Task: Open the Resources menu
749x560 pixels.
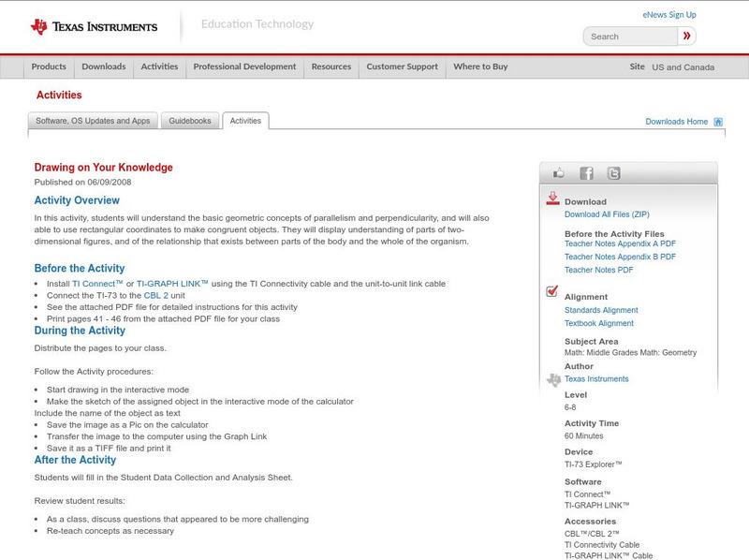Action: pos(331,66)
